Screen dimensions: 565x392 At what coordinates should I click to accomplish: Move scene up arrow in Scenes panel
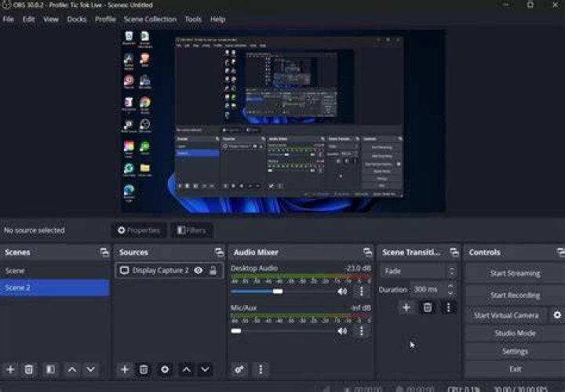point(72,369)
